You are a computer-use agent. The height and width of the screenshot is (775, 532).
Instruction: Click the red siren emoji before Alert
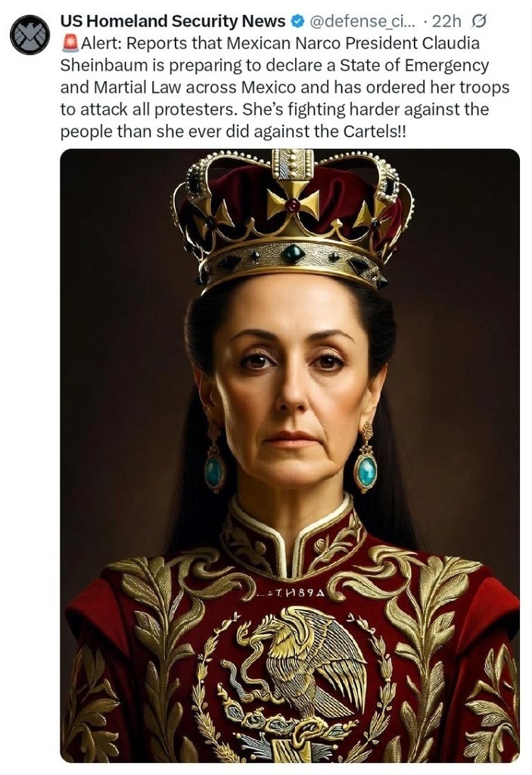(69, 43)
